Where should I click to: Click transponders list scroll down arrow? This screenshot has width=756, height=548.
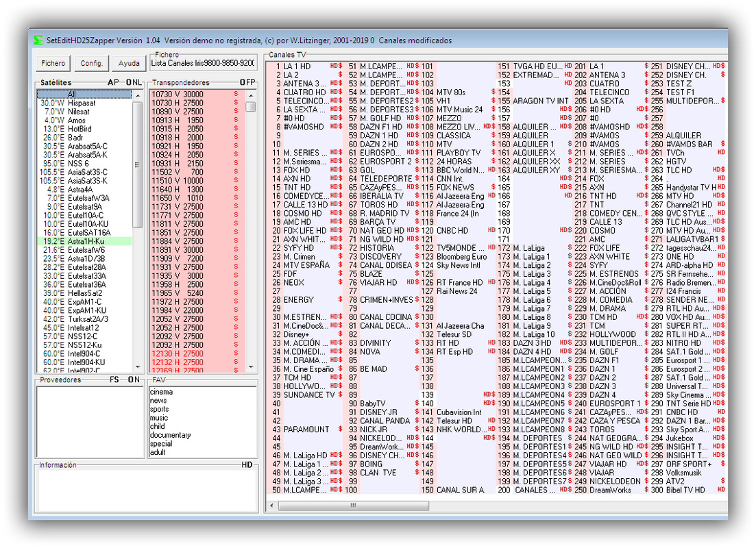251,367
